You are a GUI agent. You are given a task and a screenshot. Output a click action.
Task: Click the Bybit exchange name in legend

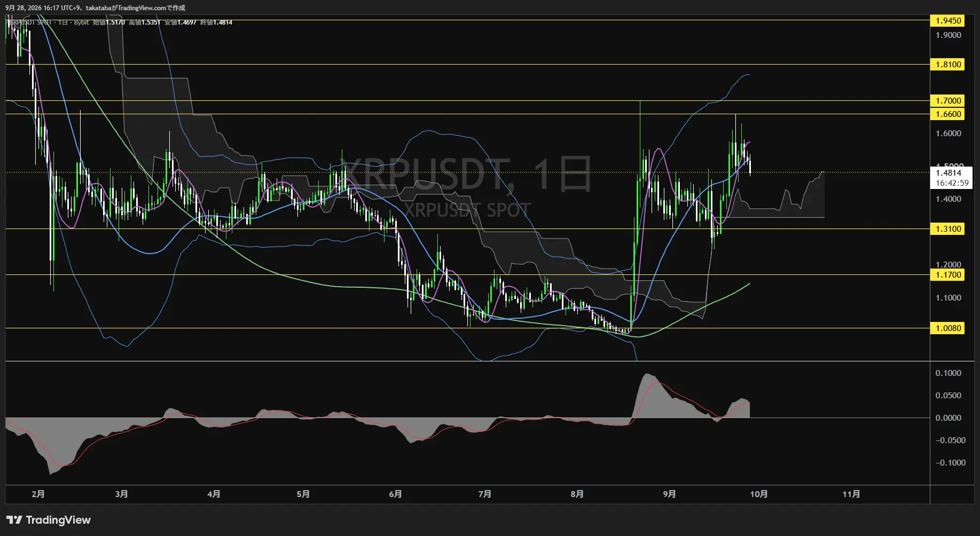[81, 22]
